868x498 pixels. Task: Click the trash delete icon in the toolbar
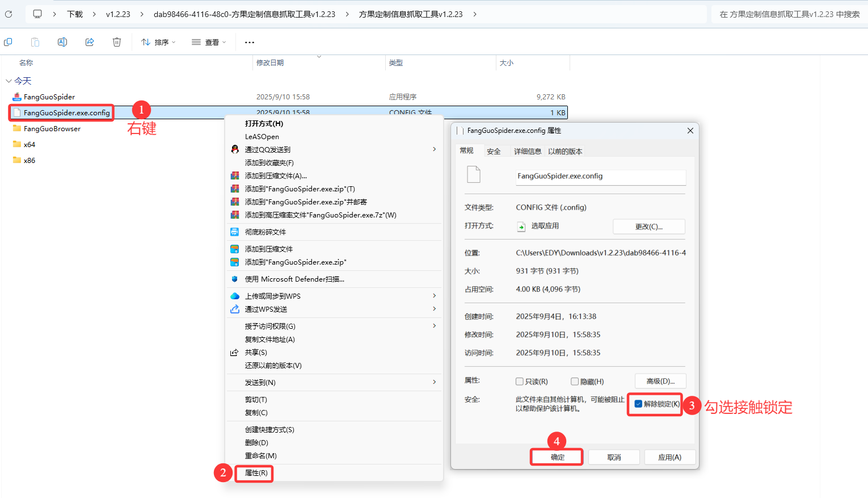[117, 42]
